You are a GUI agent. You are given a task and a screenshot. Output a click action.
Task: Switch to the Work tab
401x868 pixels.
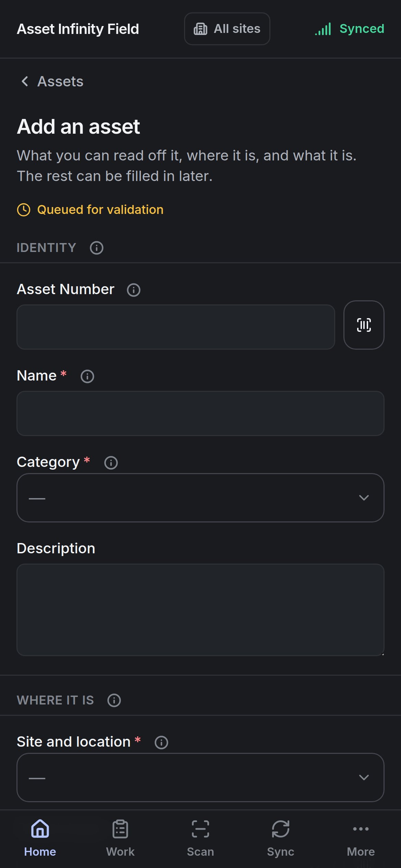click(120, 838)
